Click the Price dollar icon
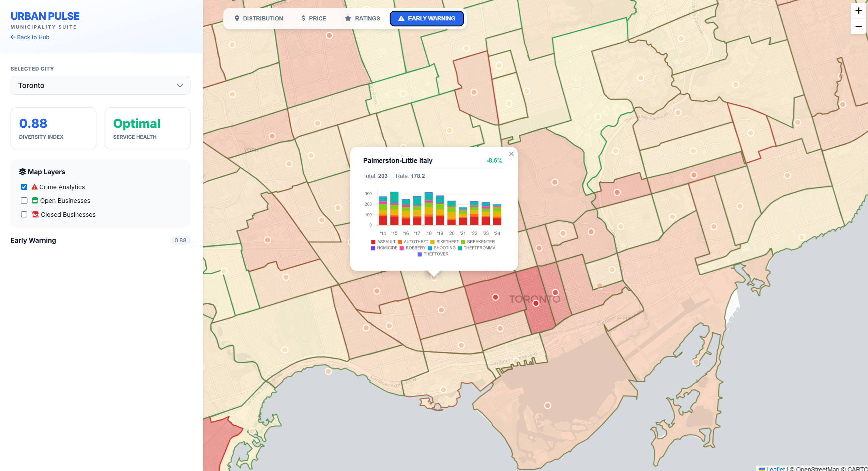 pos(303,18)
